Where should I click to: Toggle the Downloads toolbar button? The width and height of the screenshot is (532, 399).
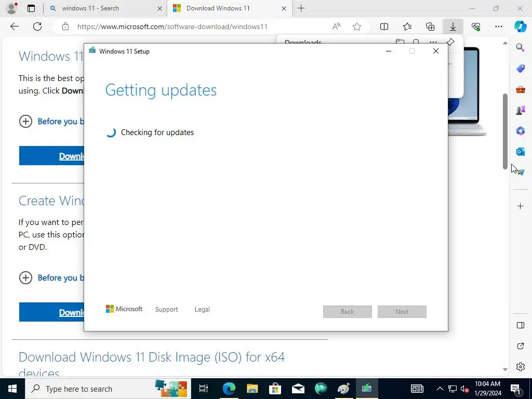pyautogui.click(x=453, y=26)
